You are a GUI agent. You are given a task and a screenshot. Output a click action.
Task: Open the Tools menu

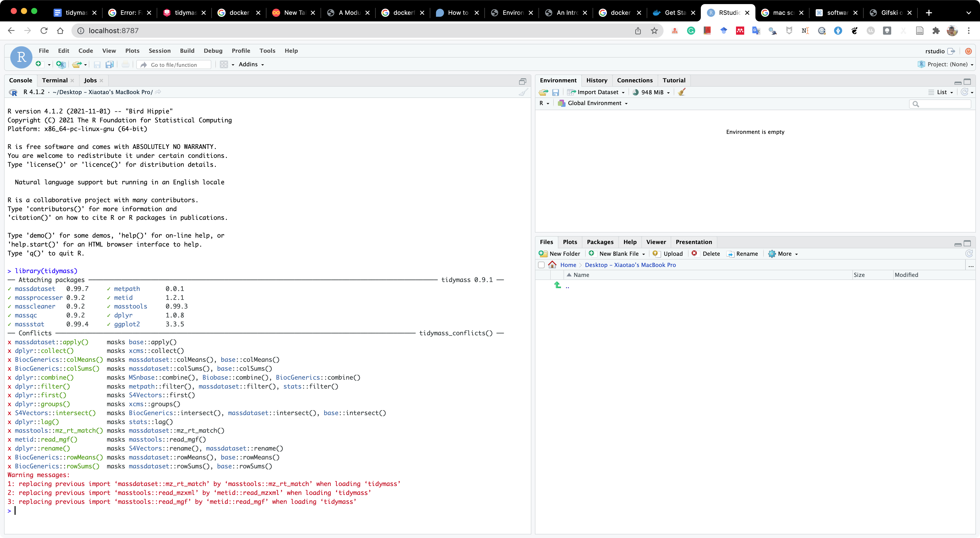[267, 50]
